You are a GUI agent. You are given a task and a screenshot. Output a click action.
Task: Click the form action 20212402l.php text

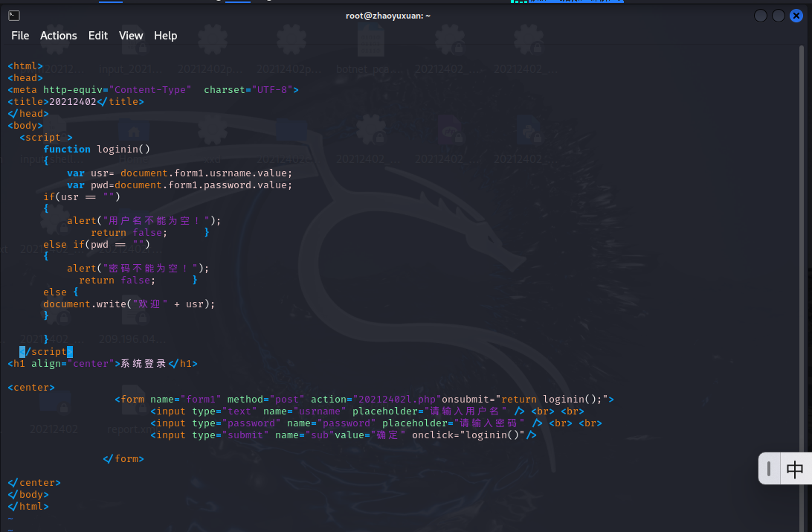coord(397,400)
